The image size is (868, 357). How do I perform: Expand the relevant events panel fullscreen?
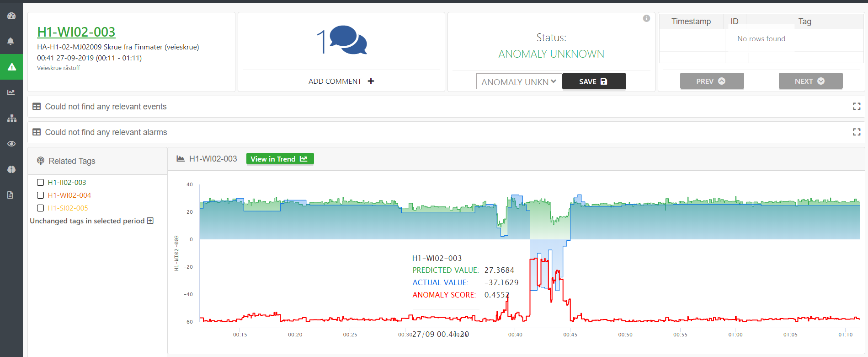[x=857, y=106]
